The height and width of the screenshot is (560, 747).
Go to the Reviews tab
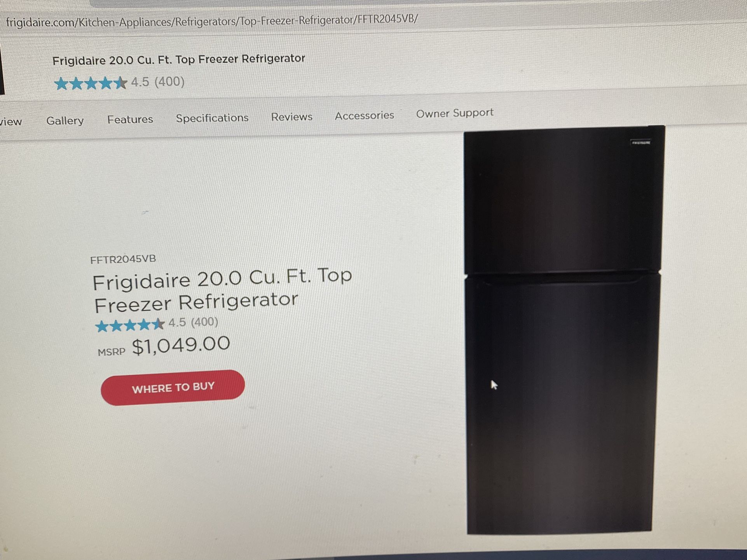[x=291, y=117]
